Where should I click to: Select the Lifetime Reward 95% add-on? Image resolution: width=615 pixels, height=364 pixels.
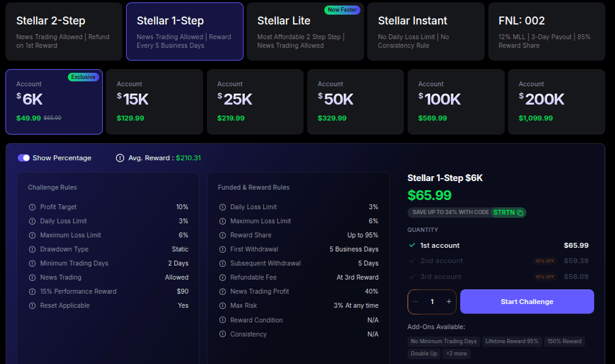pos(512,341)
